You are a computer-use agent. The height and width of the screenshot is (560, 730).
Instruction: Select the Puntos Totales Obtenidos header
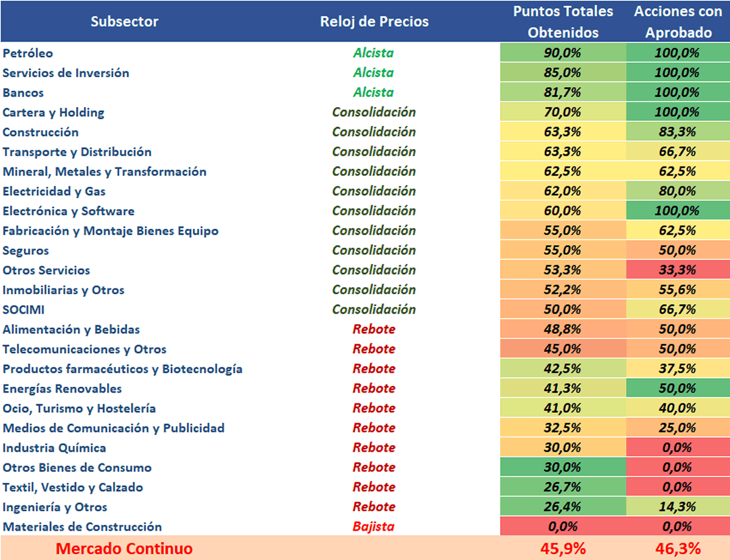pyautogui.click(x=563, y=21)
